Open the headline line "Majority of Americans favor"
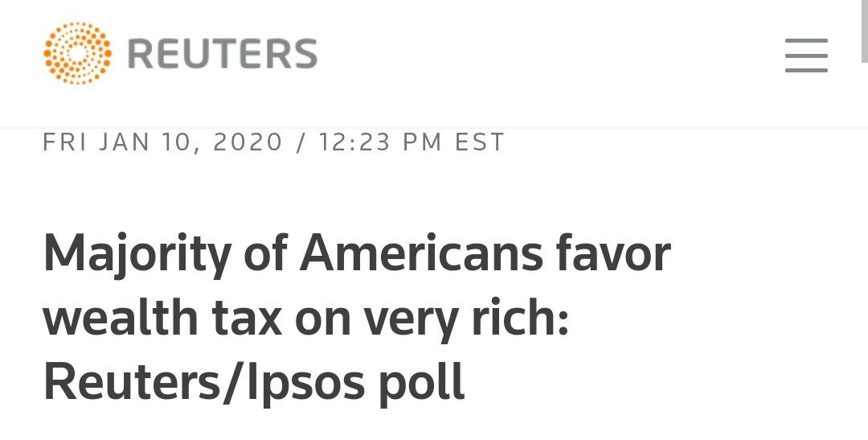The height and width of the screenshot is (440, 868). 356,255
